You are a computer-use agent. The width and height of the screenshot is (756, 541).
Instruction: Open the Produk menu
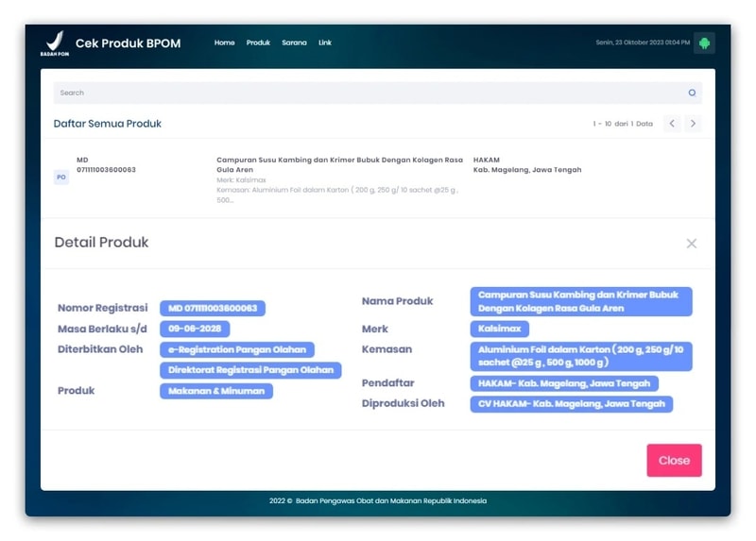coord(258,42)
